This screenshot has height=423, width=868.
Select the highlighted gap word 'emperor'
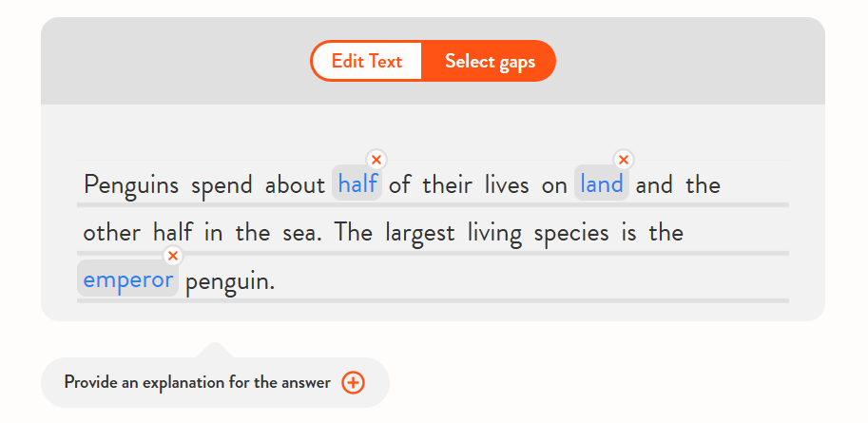pos(128,280)
